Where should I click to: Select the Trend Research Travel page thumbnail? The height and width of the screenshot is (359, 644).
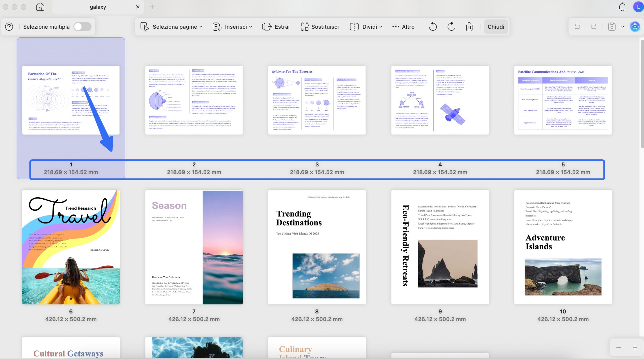71,247
